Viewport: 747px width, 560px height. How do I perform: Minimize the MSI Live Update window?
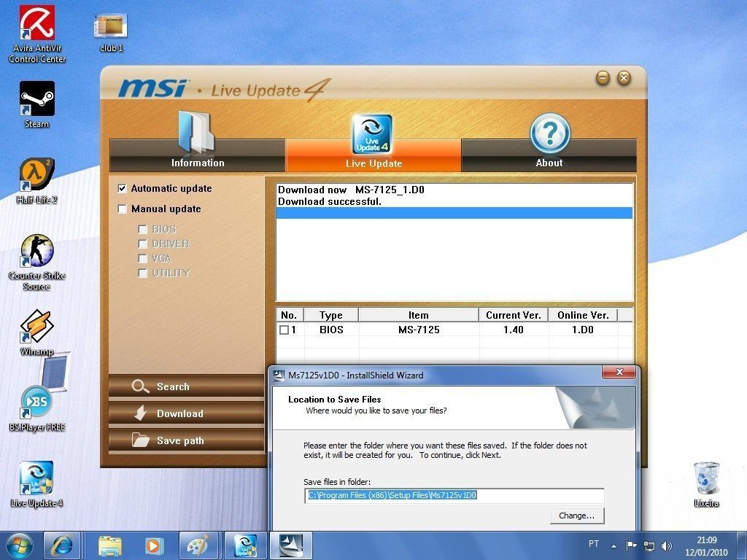tap(603, 77)
